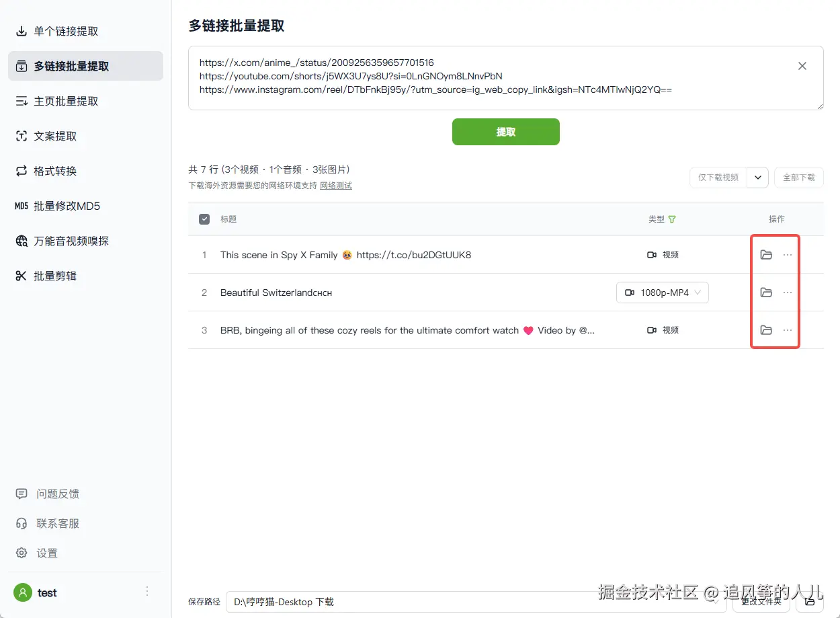Click the scissors icon for 批量剪辑
The width and height of the screenshot is (840, 618).
(x=22, y=276)
